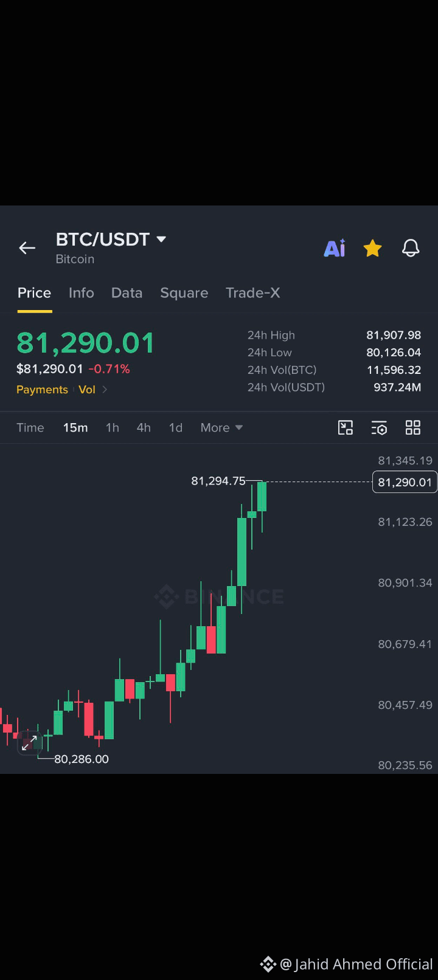Open the More timeframes dropdown
The width and height of the screenshot is (438, 980).
pyautogui.click(x=221, y=428)
